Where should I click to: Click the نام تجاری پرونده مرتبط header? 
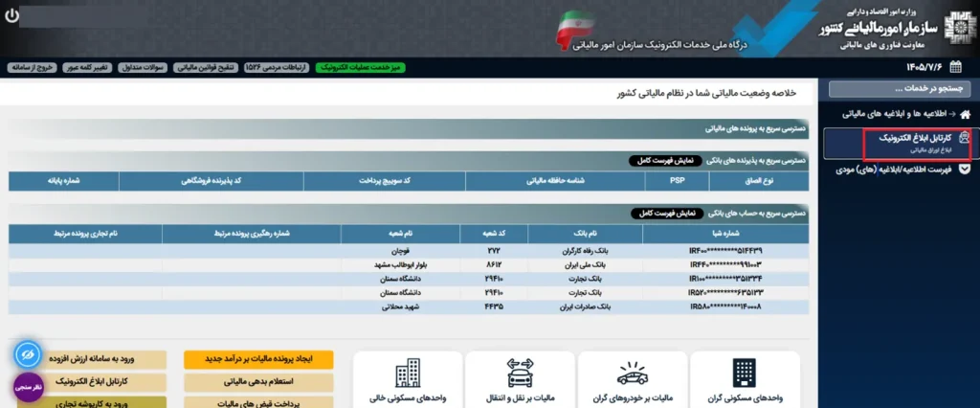(x=85, y=234)
